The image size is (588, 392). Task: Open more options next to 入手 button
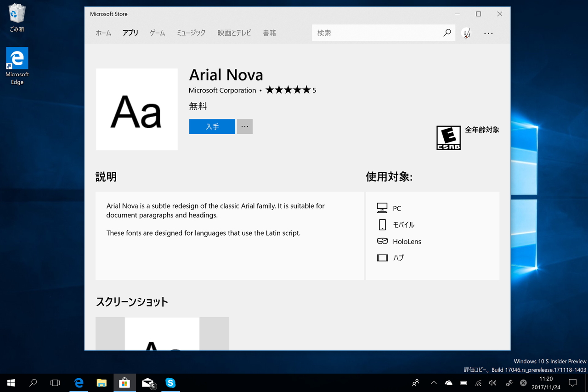click(244, 126)
